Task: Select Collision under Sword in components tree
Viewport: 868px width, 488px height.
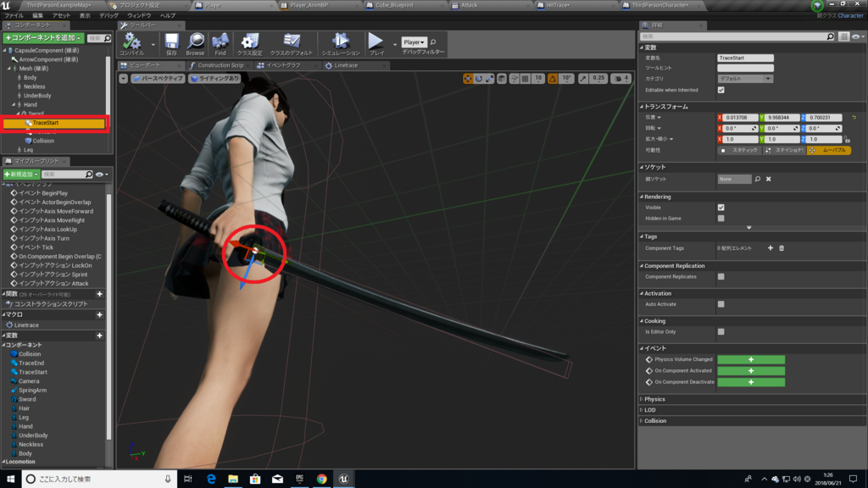Action: 43,141
